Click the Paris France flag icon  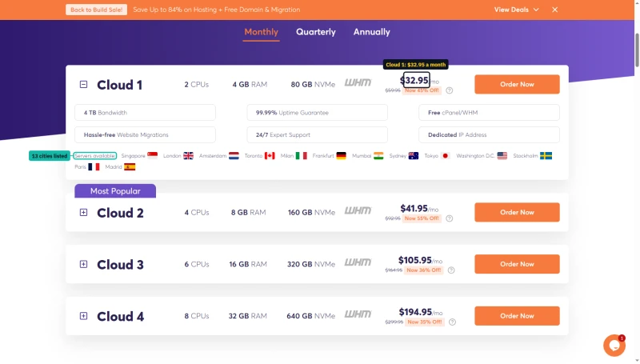94,166
